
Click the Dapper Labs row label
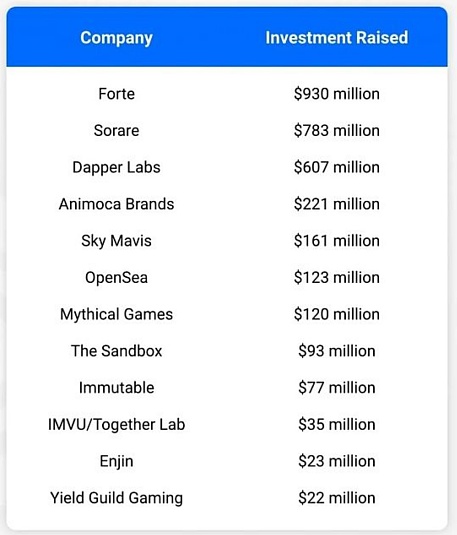click(x=116, y=168)
